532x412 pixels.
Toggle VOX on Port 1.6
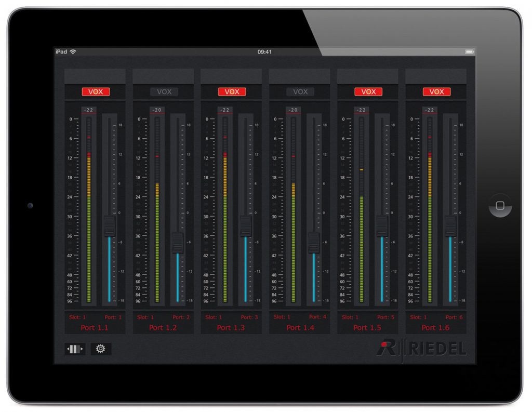(x=436, y=92)
